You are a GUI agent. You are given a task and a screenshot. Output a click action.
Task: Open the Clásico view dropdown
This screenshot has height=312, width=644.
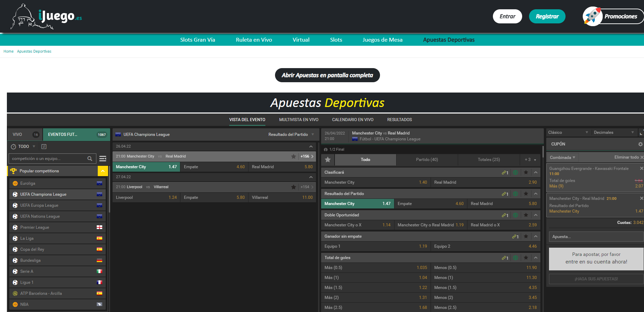coord(568,132)
